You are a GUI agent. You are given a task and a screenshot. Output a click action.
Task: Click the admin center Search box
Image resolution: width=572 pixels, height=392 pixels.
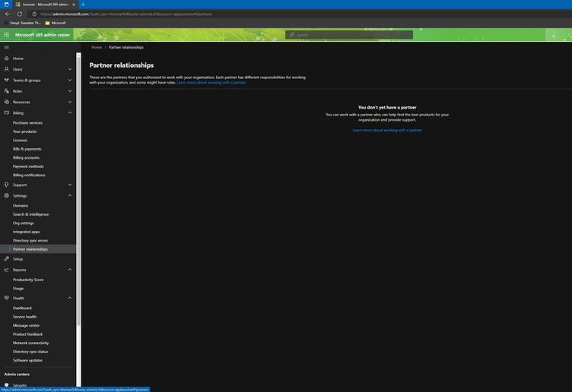coord(349,35)
